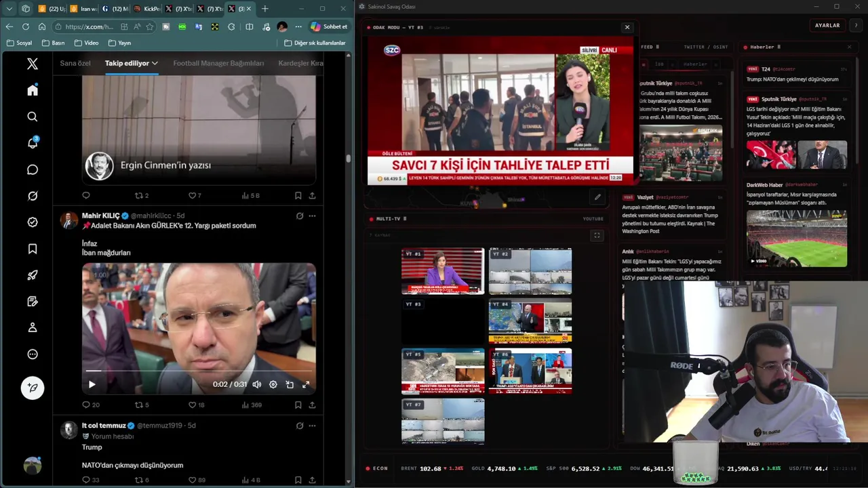Open browser settings and more menu
The width and height of the screenshot is (868, 488).
coord(298,26)
